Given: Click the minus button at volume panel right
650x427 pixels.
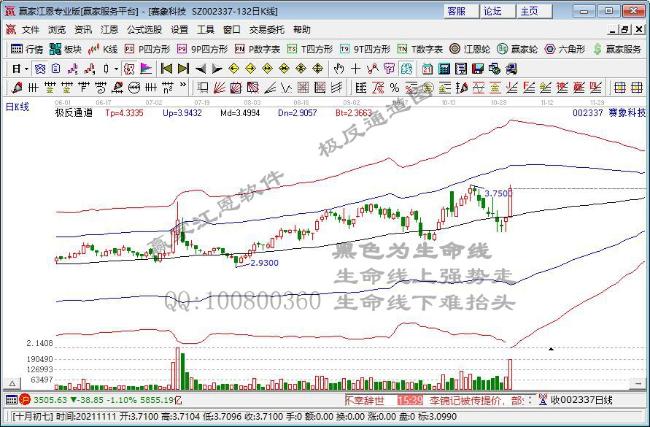Looking at the screenshot, I should pos(637,383).
